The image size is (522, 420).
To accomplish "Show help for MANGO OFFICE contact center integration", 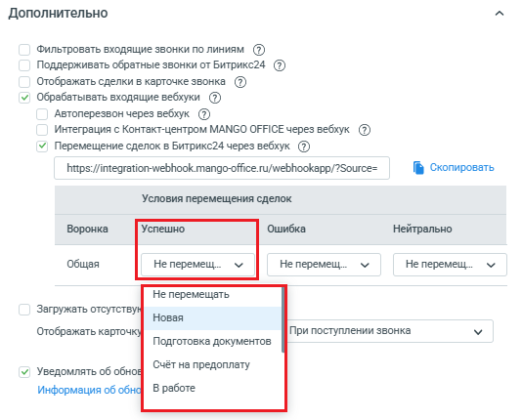I will [x=365, y=130].
